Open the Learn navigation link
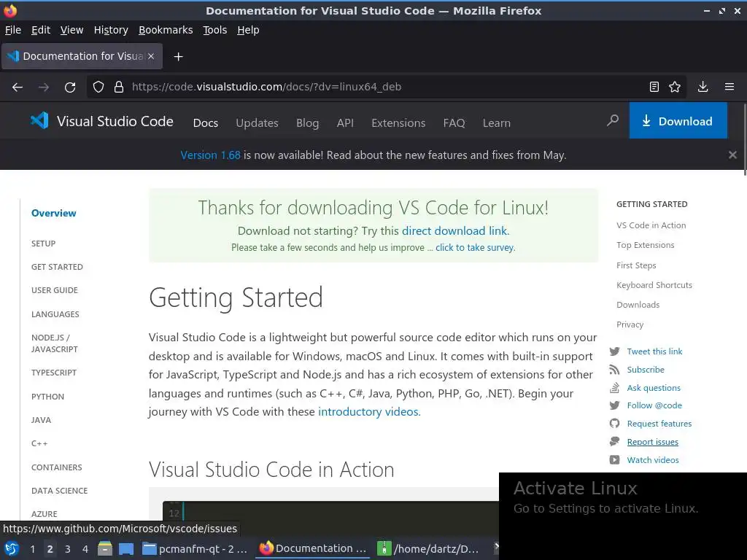The height and width of the screenshot is (560, 747). point(496,122)
